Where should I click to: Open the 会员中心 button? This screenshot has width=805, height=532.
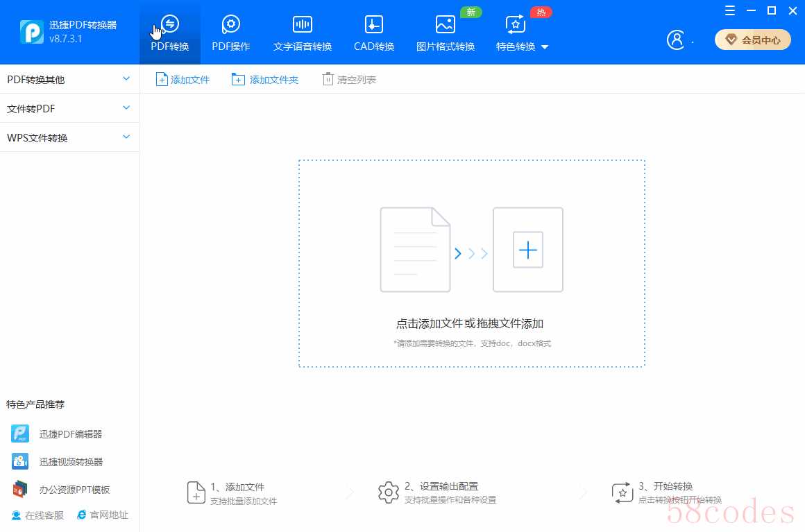[x=753, y=40]
